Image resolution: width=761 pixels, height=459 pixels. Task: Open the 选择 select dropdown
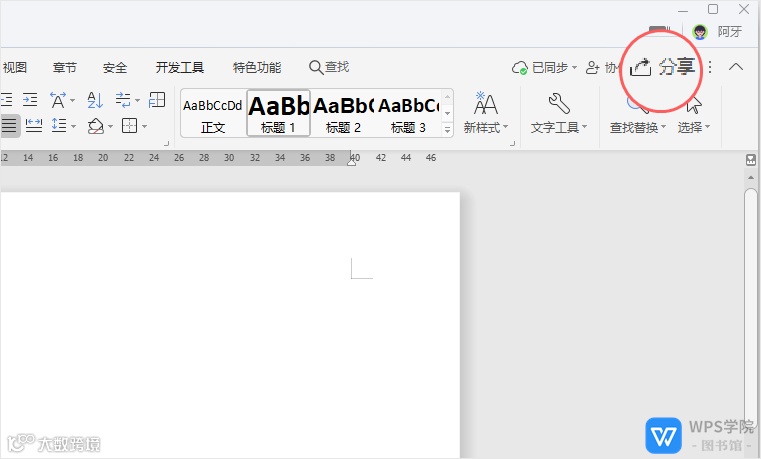click(694, 128)
